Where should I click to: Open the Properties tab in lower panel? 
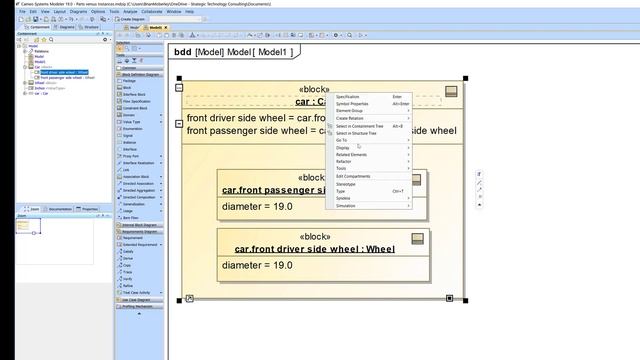click(87, 209)
